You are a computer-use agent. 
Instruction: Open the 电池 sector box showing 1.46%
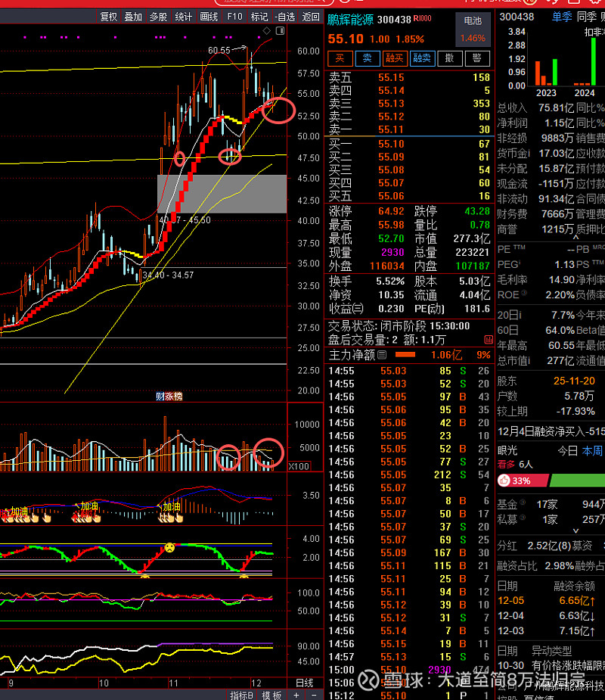pyautogui.click(x=473, y=30)
